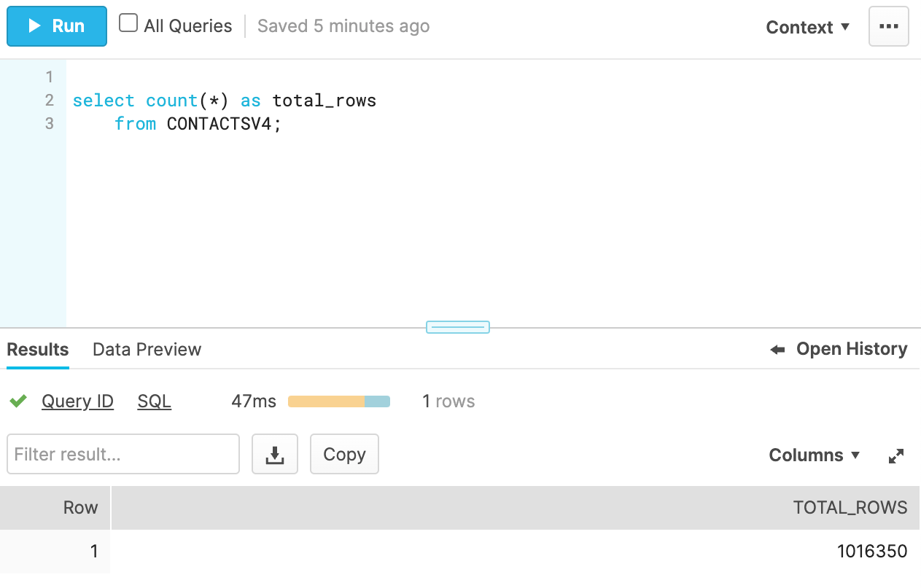The height and width of the screenshot is (588, 921).
Task: Click the pane resize handle divider
Action: click(458, 327)
